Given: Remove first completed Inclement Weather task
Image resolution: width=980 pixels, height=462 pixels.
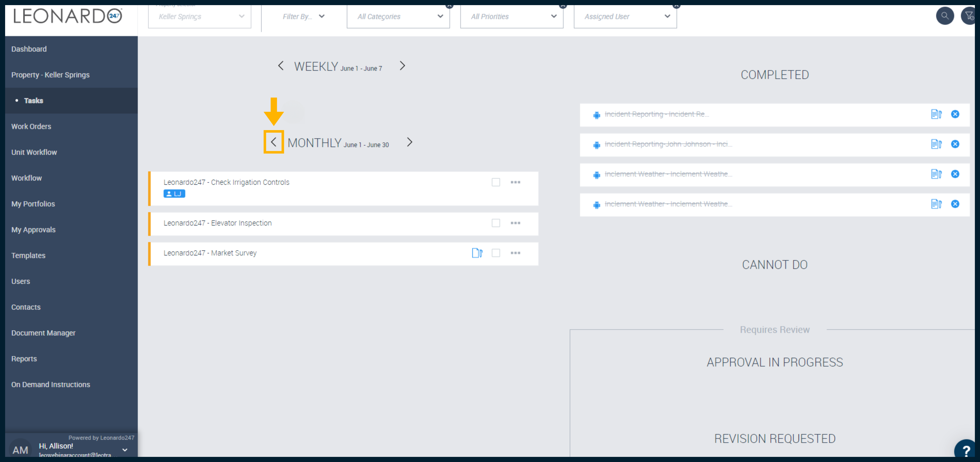Looking at the screenshot, I should (x=955, y=174).
